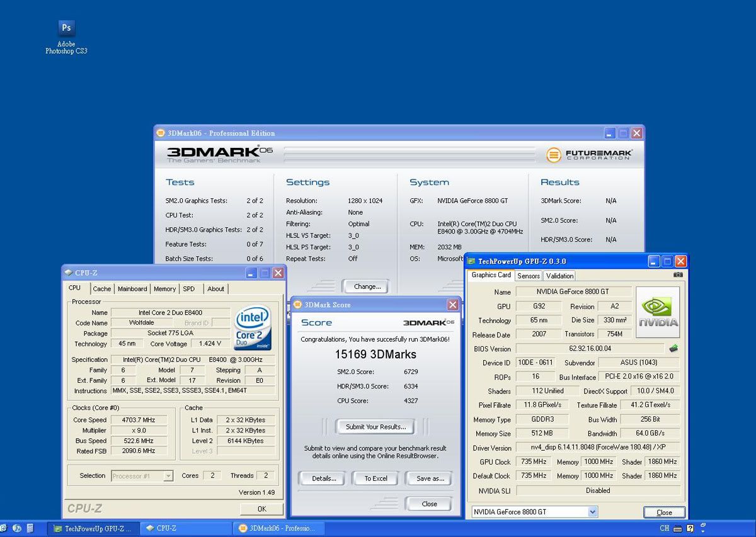Click the Save as... button

click(430, 478)
